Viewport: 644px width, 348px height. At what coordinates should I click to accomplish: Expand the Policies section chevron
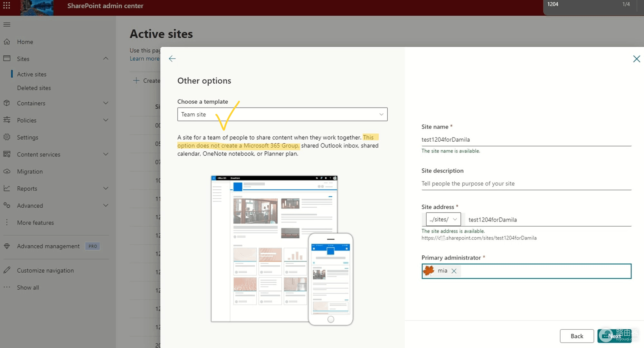click(x=106, y=120)
